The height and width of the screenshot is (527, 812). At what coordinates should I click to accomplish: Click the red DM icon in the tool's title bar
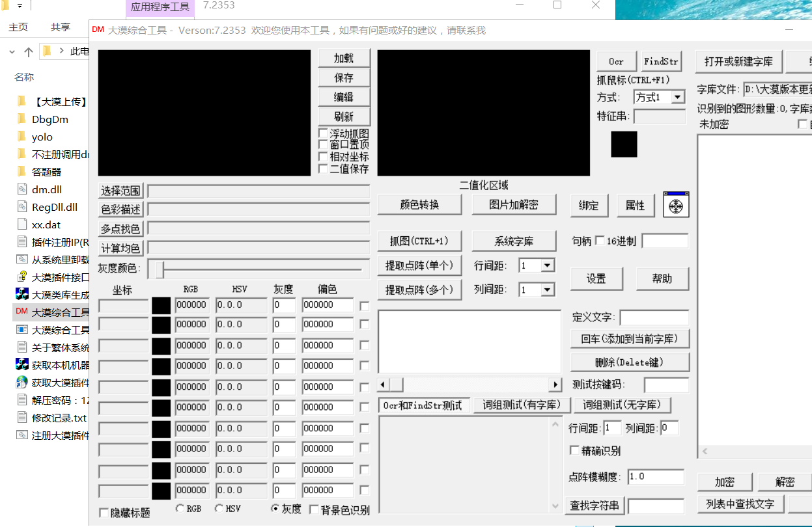point(98,30)
